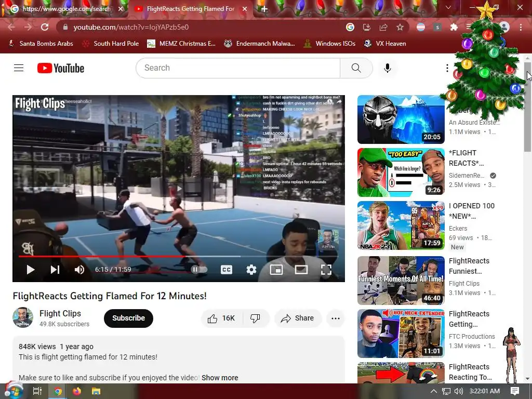
Task: Open Chrome three-dot menu
Action: [x=521, y=27]
